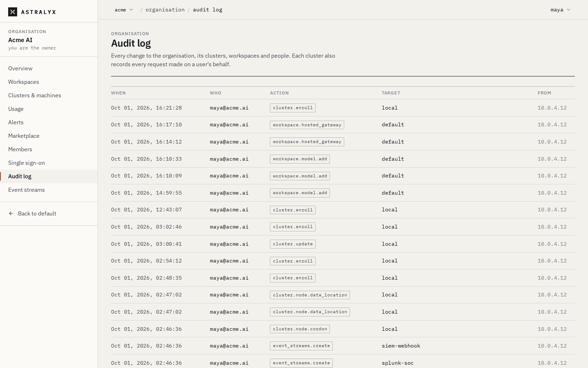Expand the acme organisation switcher

coord(124,10)
